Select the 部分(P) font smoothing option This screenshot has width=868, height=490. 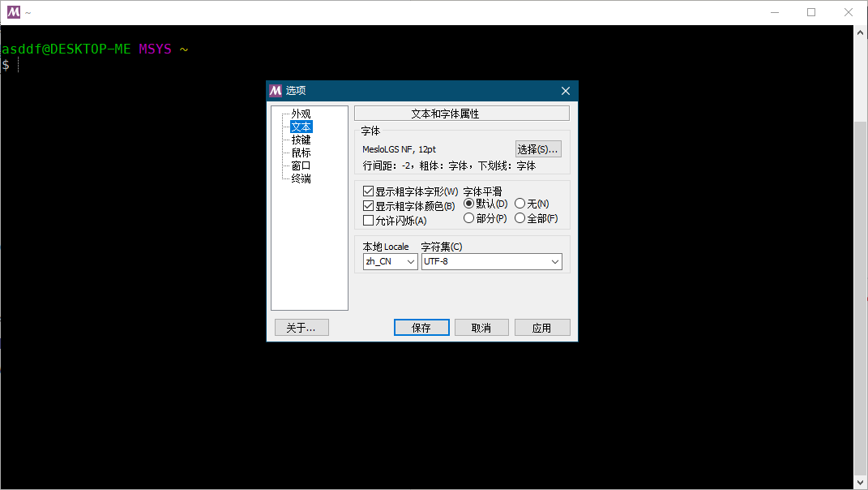click(x=468, y=217)
